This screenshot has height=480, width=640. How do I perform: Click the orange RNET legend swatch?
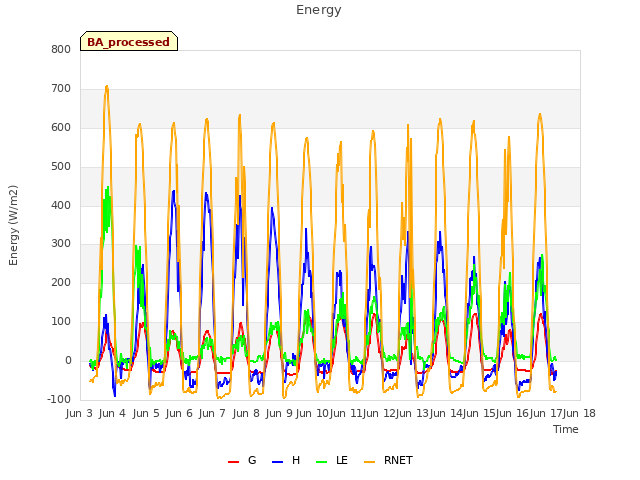tap(369, 462)
